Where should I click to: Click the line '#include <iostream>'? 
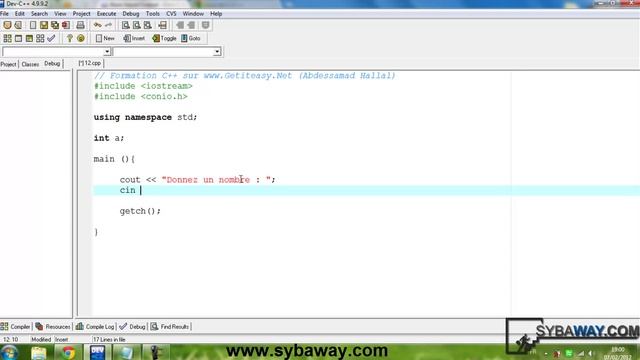click(x=143, y=86)
